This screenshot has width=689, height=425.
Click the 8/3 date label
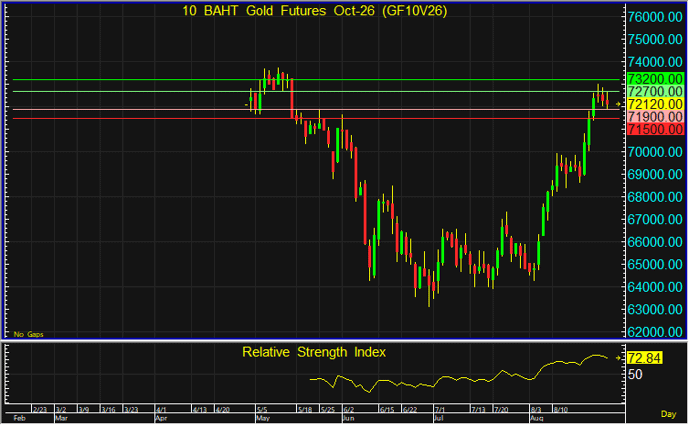point(536,410)
